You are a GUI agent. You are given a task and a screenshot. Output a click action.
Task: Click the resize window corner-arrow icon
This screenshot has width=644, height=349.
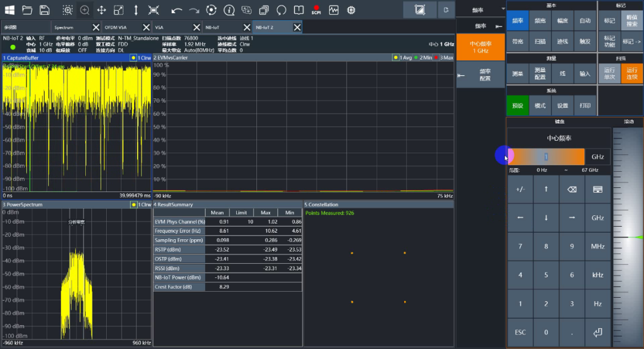click(x=119, y=10)
